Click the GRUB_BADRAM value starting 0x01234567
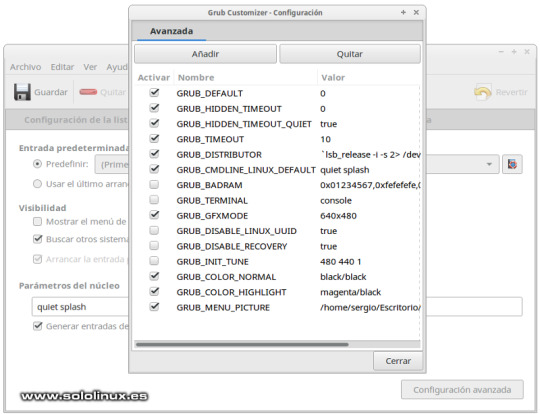The image size is (540, 414). pos(370,185)
